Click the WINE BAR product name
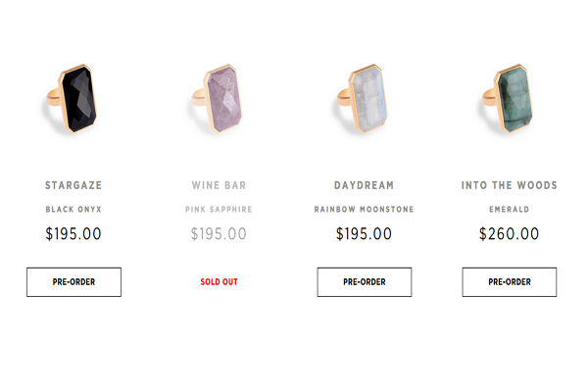 tap(219, 185)
